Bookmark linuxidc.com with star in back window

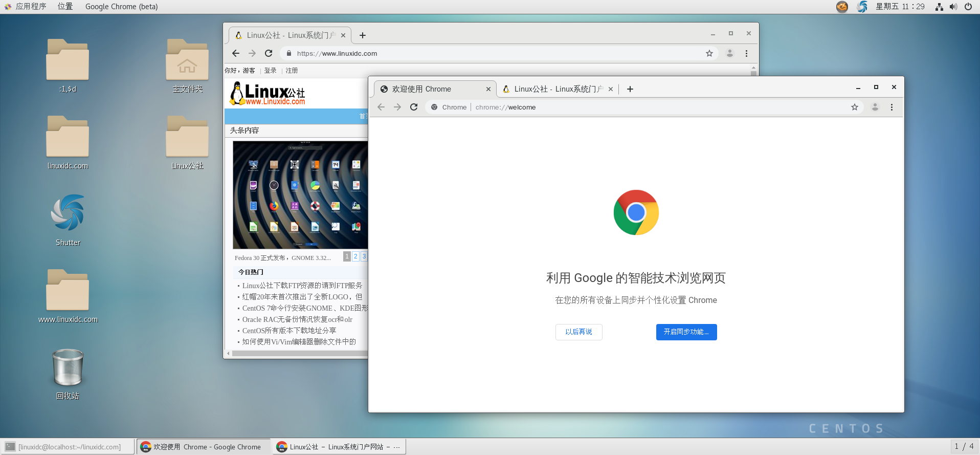coord(709,53)
